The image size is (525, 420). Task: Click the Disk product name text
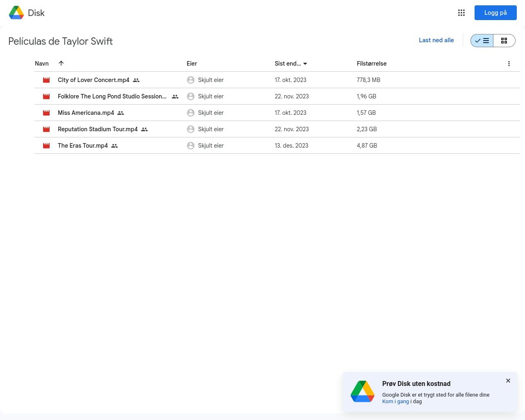(36, 13)
